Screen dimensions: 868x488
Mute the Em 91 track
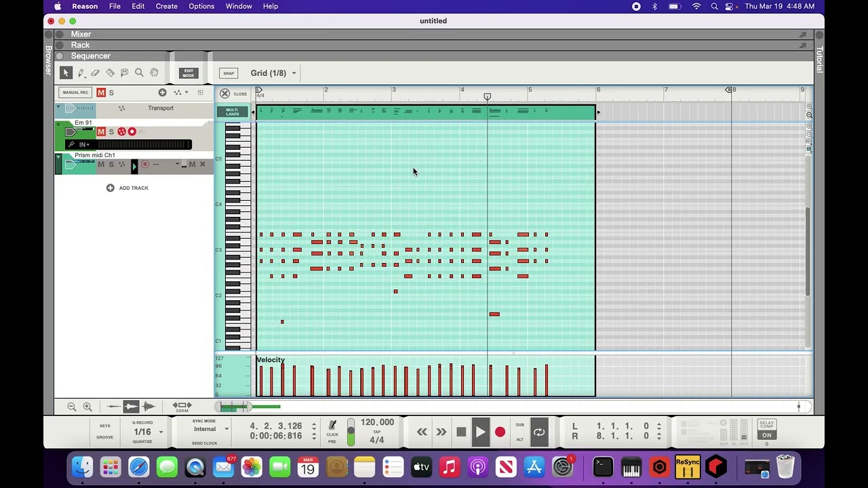click(x=101, y=131)
